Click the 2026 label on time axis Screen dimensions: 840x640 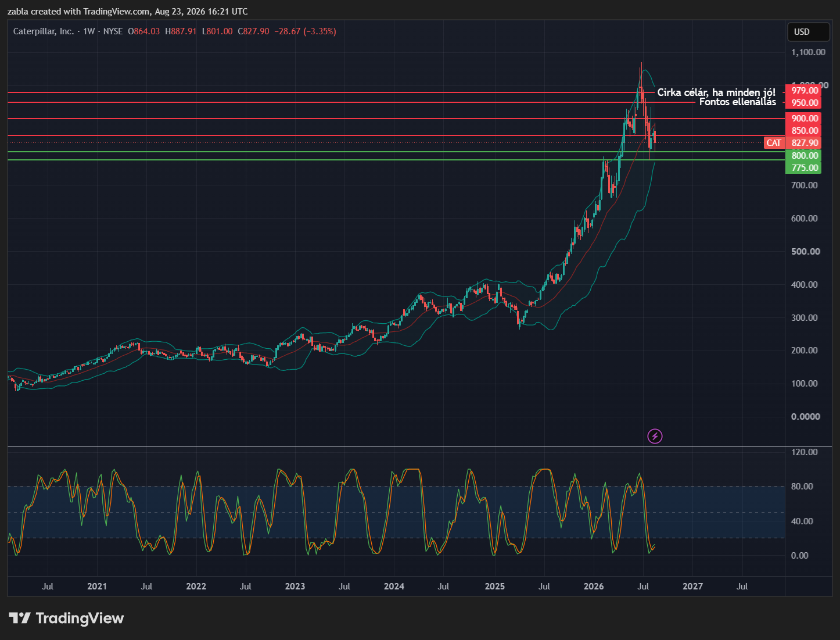pos(594,587)
